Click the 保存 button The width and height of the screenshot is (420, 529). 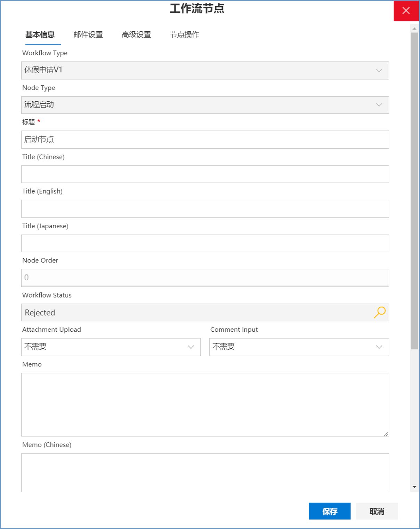(330, 511)
